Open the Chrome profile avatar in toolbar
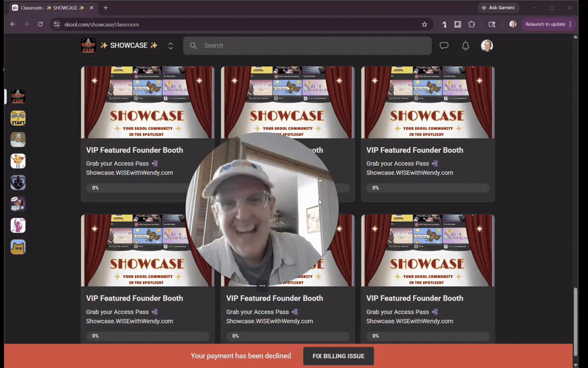 coord(513,24)
